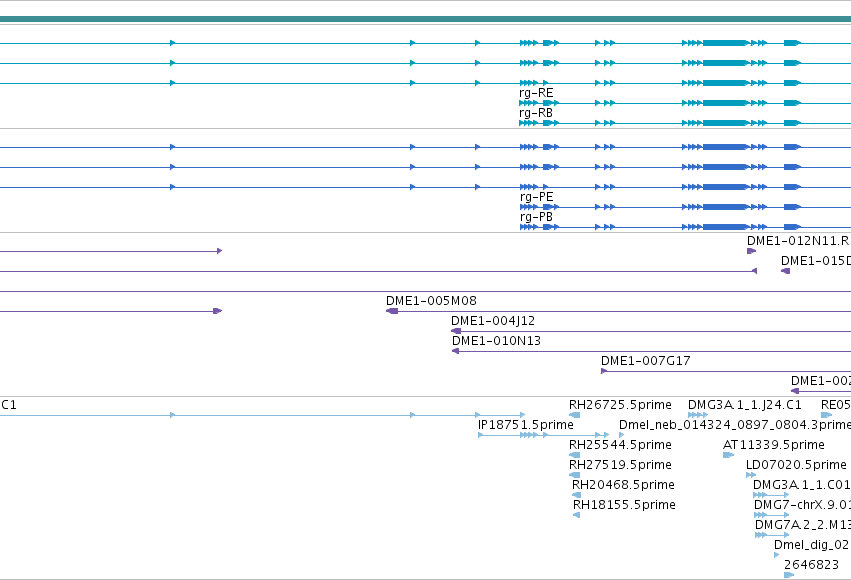This screenshot has height=580, width=851.
Task: Select the AT11339.5prime EST label
Action: [x=773, y=445]
